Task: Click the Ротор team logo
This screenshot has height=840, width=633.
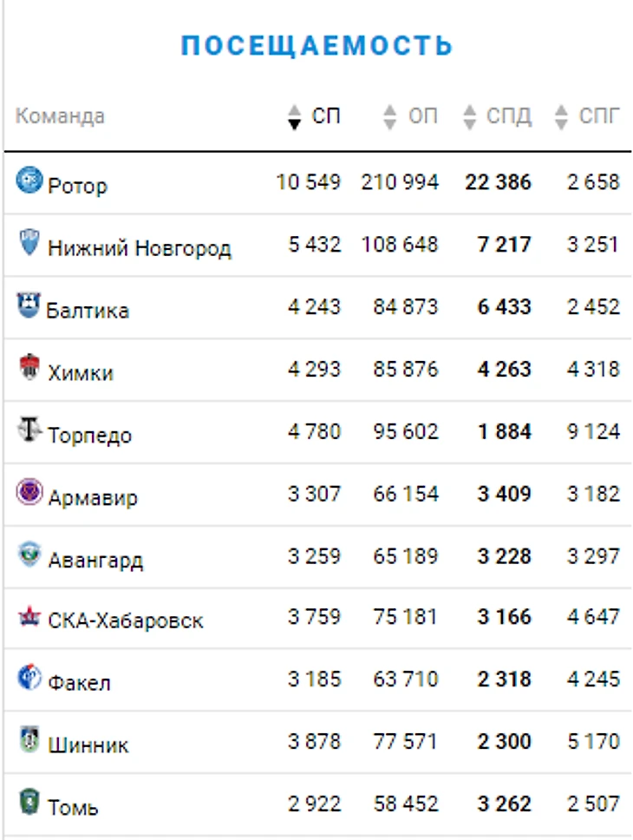Action: click(29, 180)
